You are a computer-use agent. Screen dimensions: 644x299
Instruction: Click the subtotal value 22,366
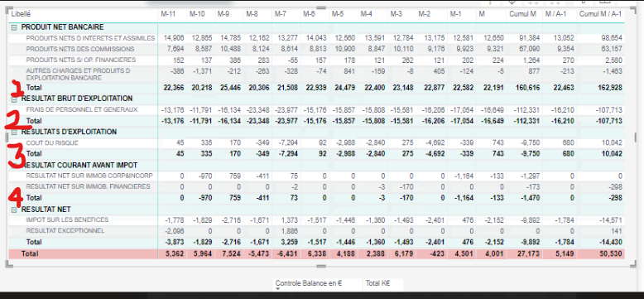coord(173,88)
